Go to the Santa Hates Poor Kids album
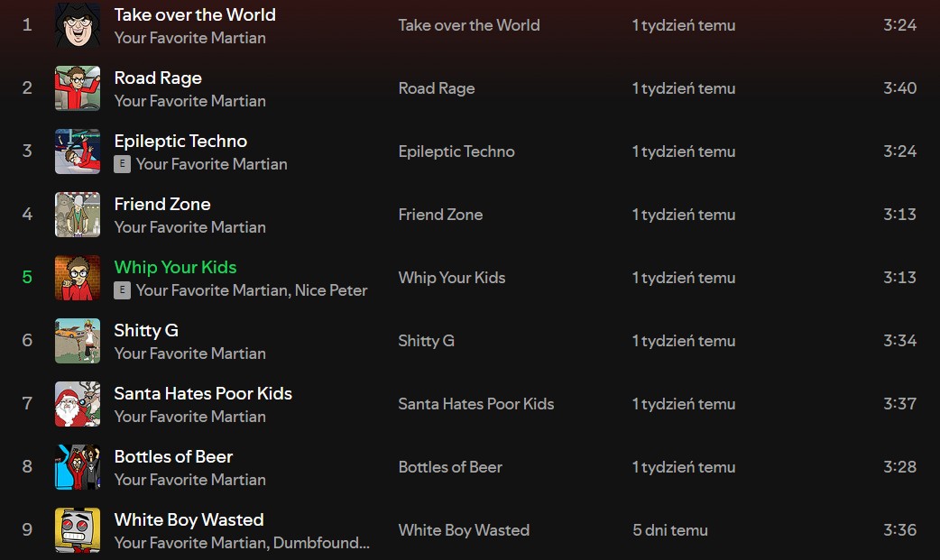The width and height of the screenshot is (940, 560). tap(476, 404)
